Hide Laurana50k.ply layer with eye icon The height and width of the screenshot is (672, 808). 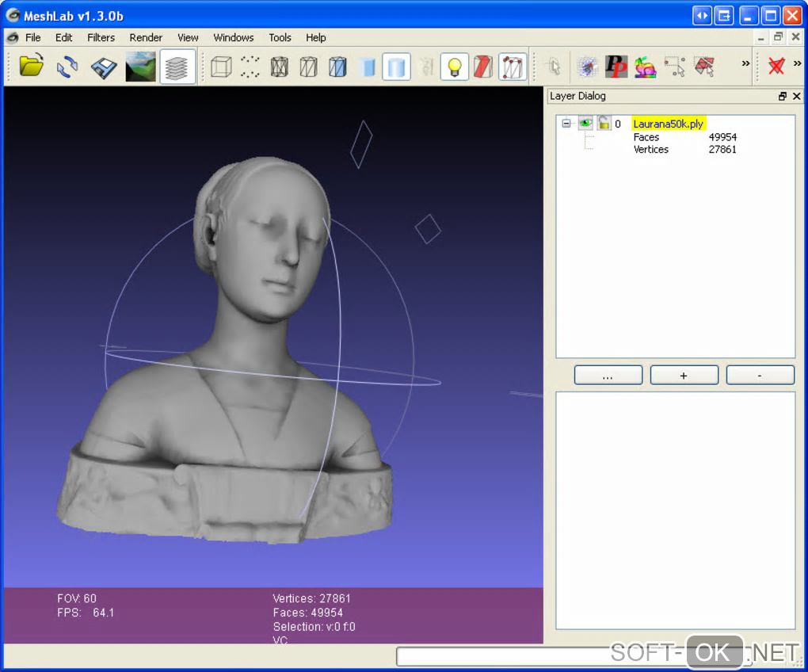coord(585,124)
